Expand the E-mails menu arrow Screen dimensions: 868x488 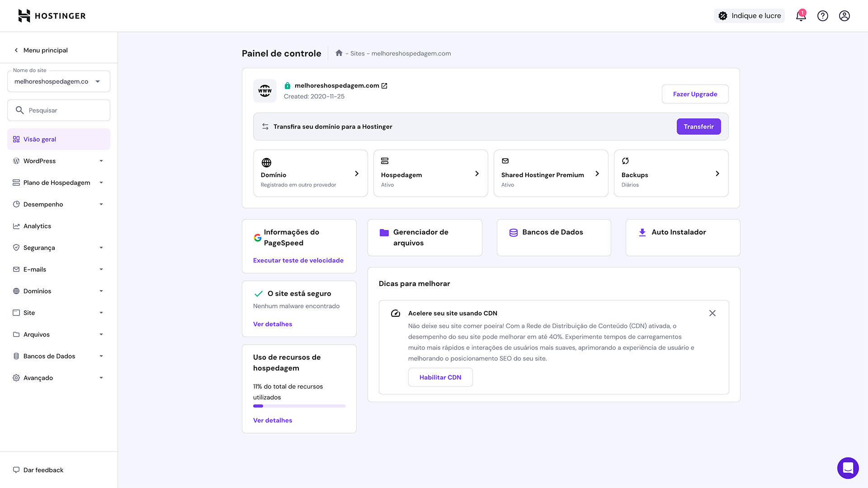click(x=101, y=269)
